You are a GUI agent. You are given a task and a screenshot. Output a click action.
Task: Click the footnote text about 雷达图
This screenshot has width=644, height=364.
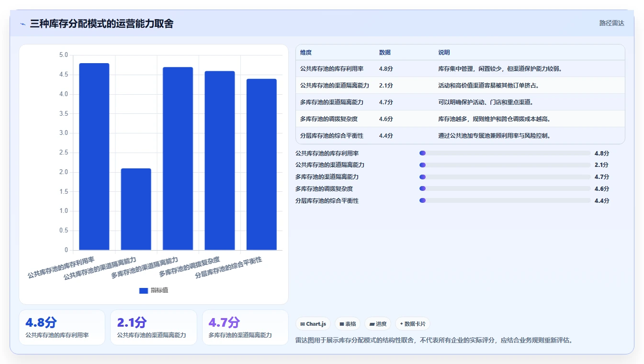pyautogui.click(x=434, y=341)
